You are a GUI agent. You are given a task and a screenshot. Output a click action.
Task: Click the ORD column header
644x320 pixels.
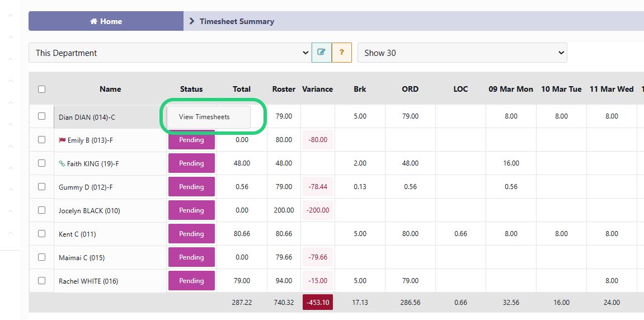pos(410,89)
